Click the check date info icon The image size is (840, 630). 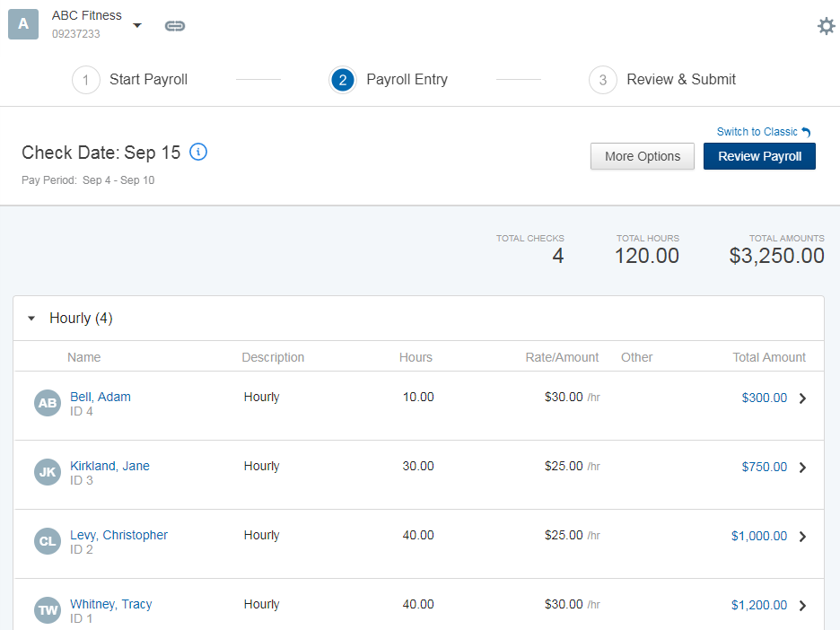pos(199,152)
